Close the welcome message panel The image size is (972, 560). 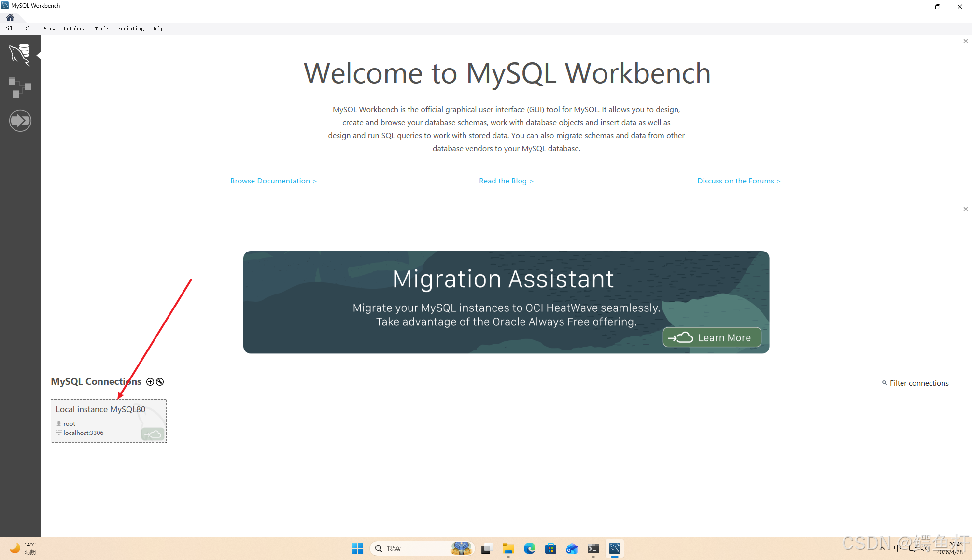[965, 41]
